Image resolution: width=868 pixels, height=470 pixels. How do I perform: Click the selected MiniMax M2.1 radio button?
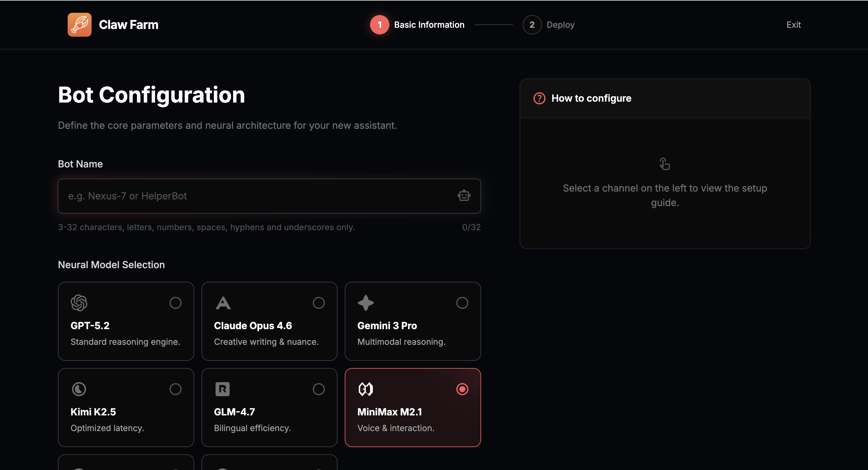pyautogui.click(x=462, y=389)
